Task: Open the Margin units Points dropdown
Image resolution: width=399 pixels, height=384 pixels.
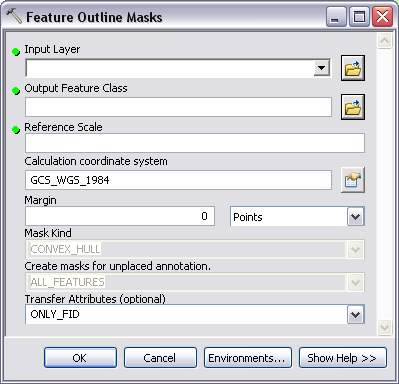Action: click(x=355, y=217)
